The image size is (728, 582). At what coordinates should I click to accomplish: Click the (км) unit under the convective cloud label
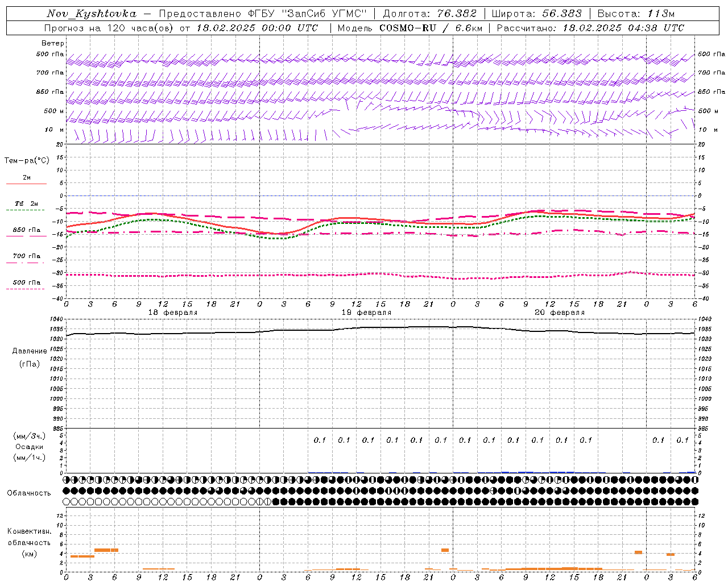(x=30, y=554)
